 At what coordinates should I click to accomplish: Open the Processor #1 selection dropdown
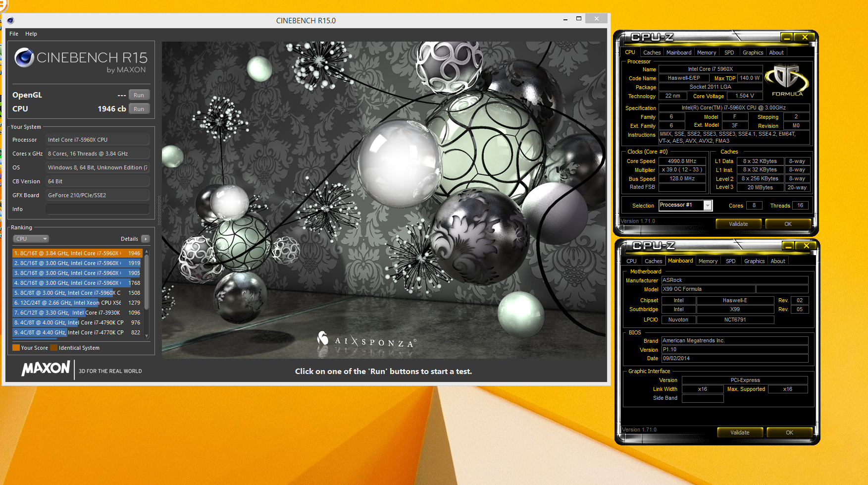click(686, 205)
